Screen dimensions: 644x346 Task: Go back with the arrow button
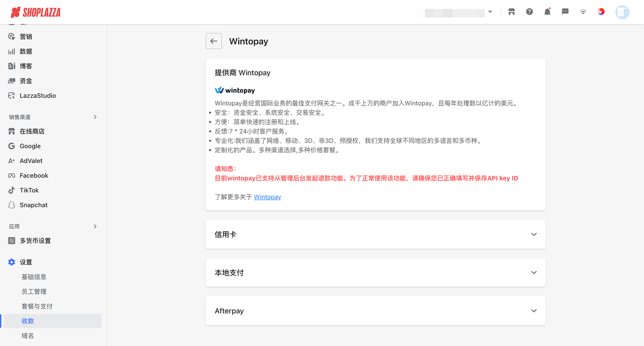coord(214,41)
